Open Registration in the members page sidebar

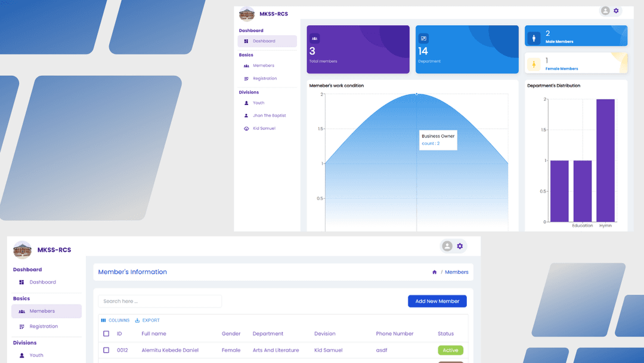[44, 327]
